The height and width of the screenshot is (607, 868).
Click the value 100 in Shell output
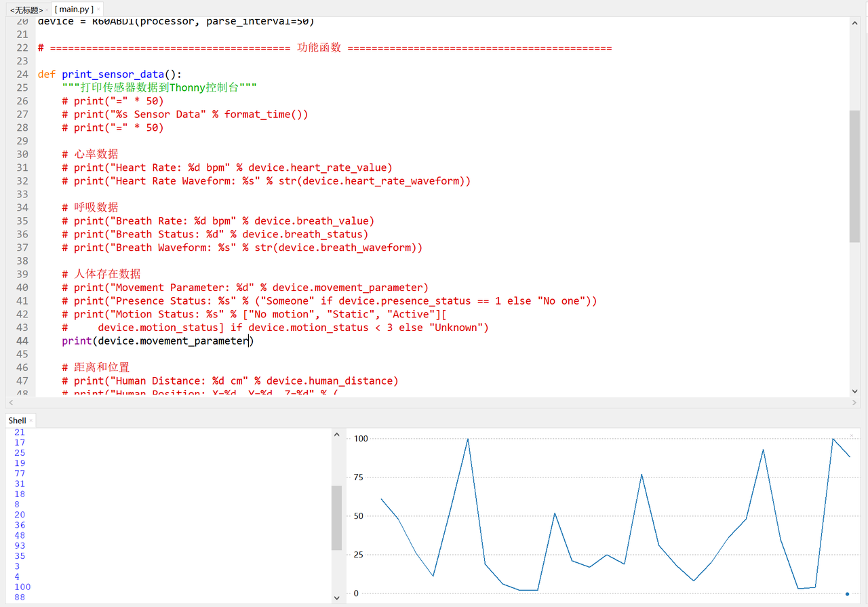click(22, 587)
